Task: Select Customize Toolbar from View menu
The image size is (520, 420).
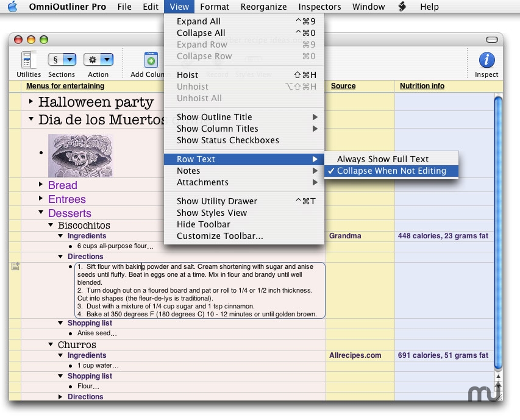Action: point(219,236)
